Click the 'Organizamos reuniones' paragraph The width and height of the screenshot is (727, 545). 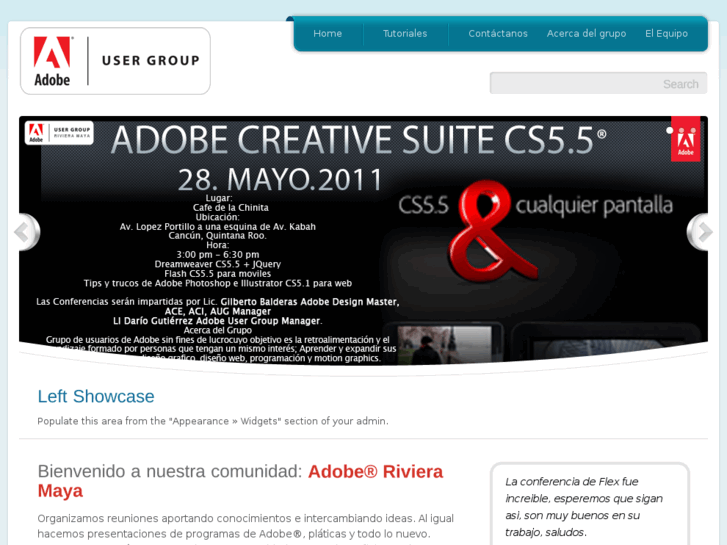(x=246, y=529)
